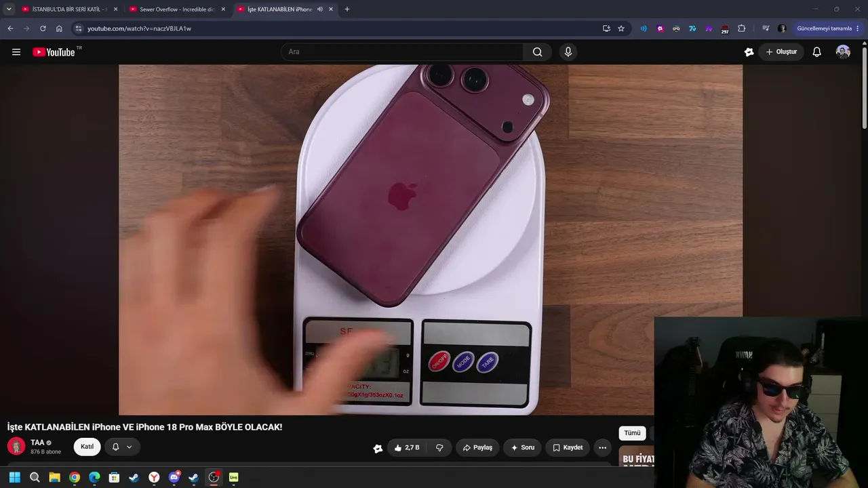
Task: Click the address bar URL
Action: pyautogui.click(x=139, y=28)
